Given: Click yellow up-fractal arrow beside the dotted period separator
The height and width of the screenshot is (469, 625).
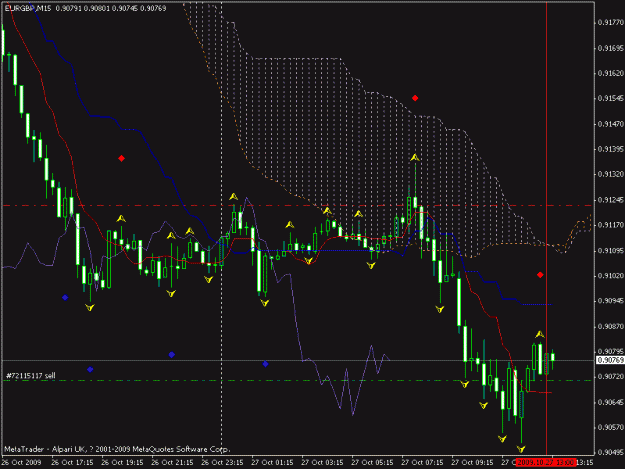Looking at the screenshot, I should coord(234,196).
